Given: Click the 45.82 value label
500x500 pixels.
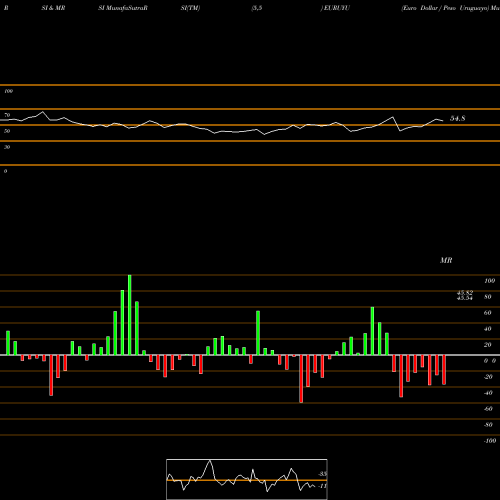Looking at the screenshot, I should [465, 293].
